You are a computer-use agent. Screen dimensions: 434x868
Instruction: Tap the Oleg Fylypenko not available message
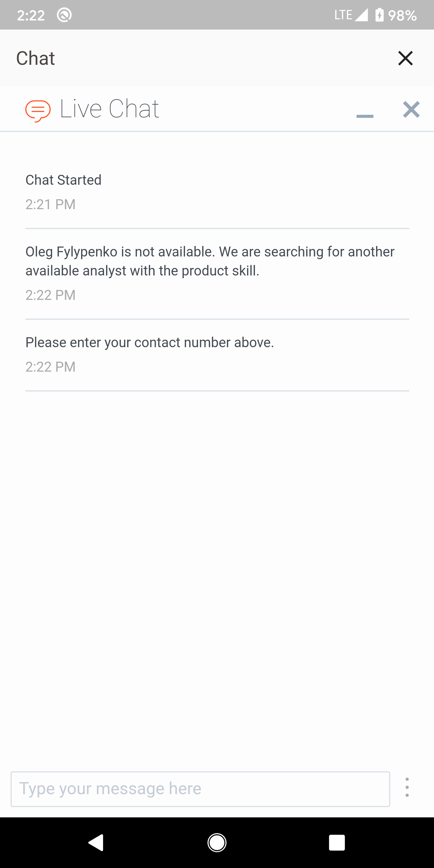(209, 261)
